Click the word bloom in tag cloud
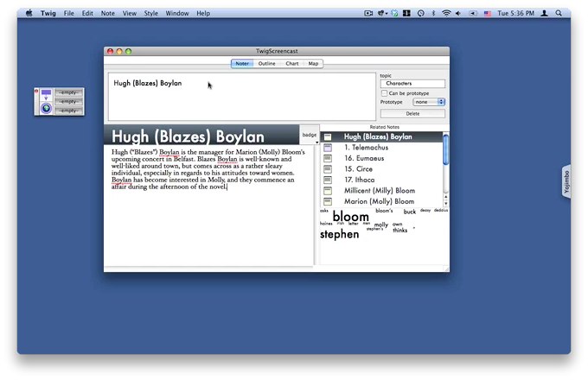The image size is (588, 380). click(350, 217)
